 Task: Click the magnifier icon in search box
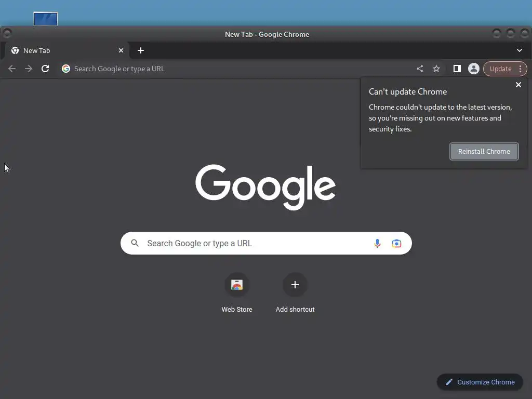tap(135, 243)
